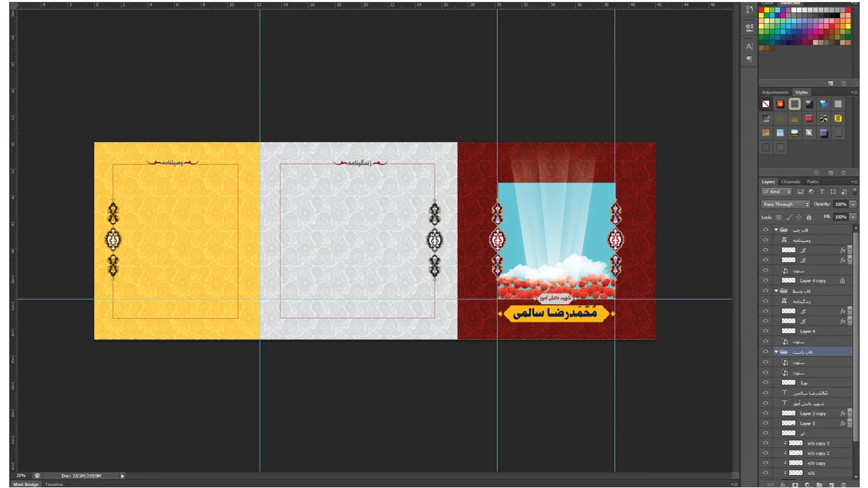
Task: Open the Character panel icon
Action: 749,46
